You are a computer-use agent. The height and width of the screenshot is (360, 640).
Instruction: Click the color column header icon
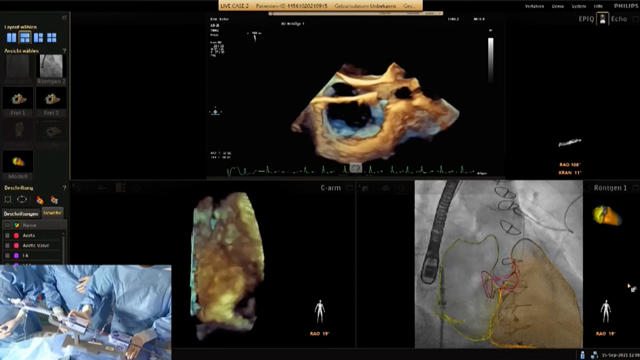point(16,225)
